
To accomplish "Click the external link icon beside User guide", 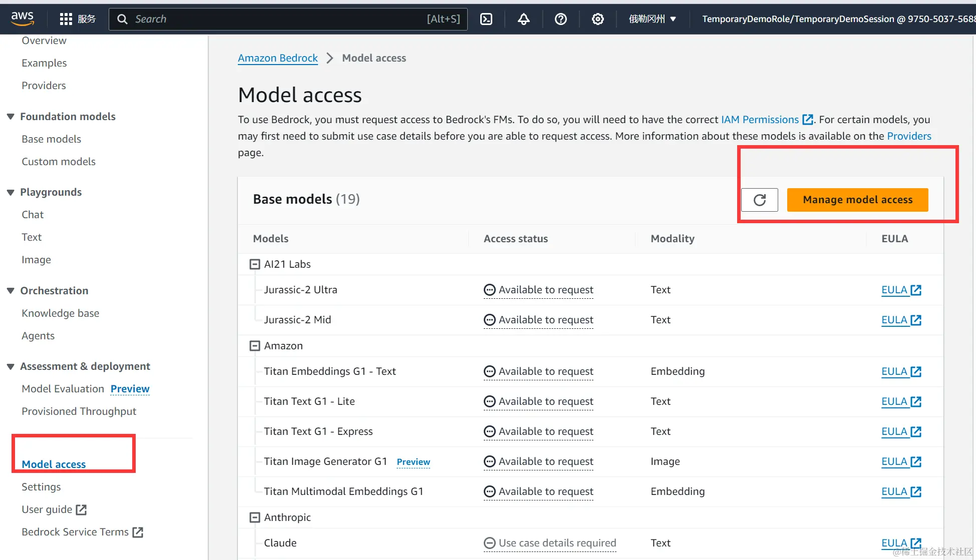I will pyautogui.click(x=81, y=509).
